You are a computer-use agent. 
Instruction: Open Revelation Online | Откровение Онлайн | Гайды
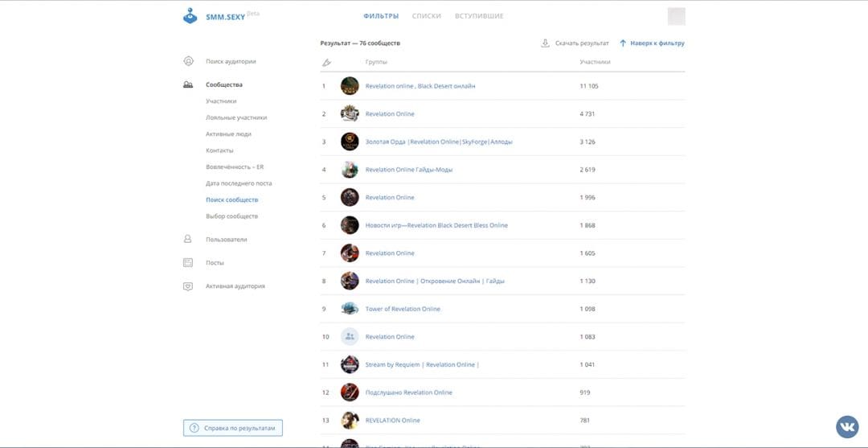pyautogui.click(x=435, y=281)
